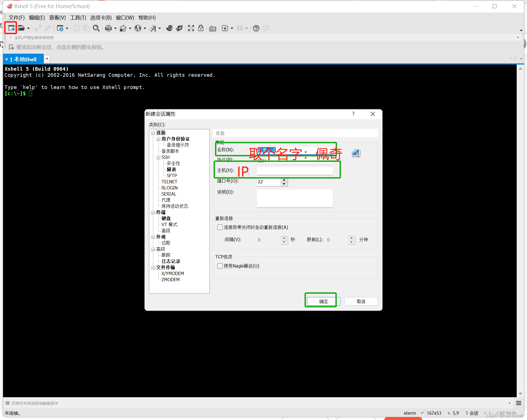Click the 确定 button
This screenshot has width=527, height=420.
point(323,302)
